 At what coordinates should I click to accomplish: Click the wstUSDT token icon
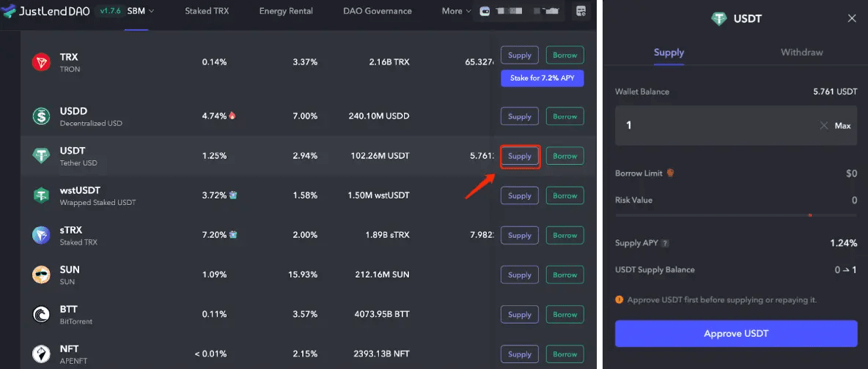click(x=42, y=195)
